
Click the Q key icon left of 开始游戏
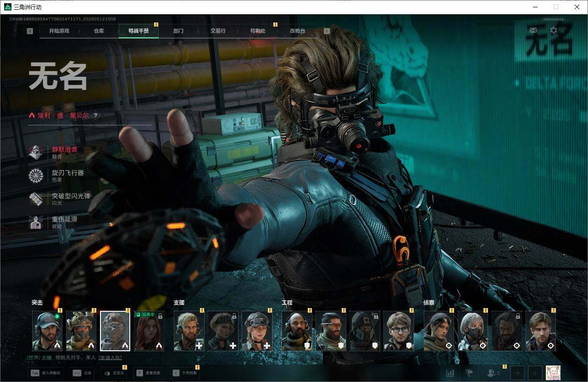click(30, 31)
